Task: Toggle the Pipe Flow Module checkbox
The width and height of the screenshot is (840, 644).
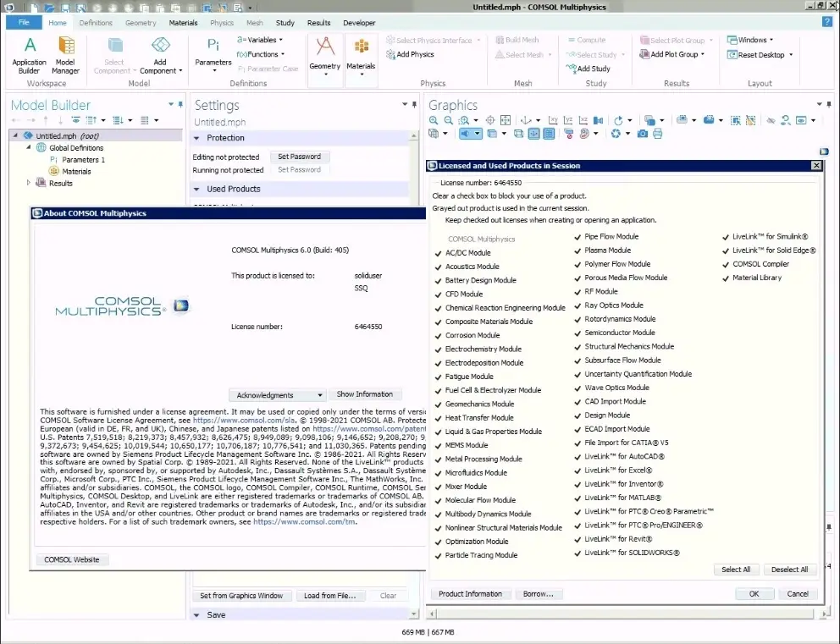Action: (577, 237)
